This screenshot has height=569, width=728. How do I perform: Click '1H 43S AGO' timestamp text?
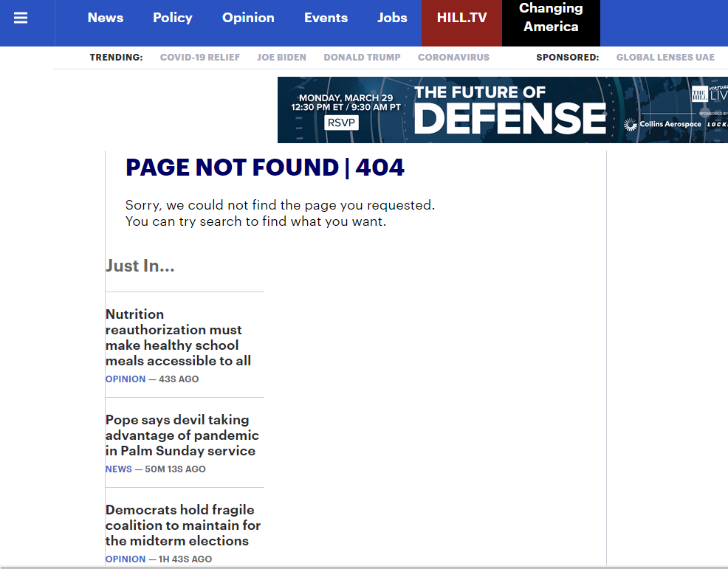click(x=185, y=559)
